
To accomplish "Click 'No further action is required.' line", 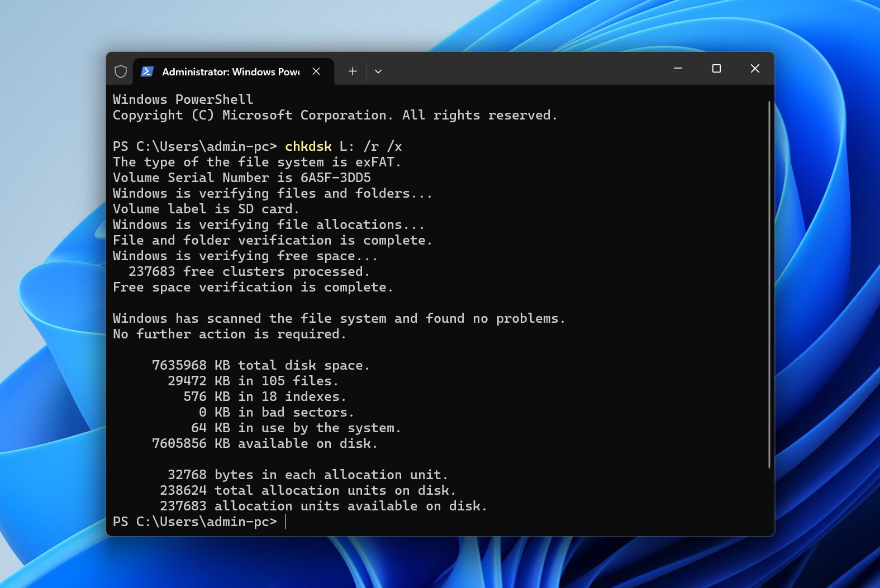I will point(230,334).
